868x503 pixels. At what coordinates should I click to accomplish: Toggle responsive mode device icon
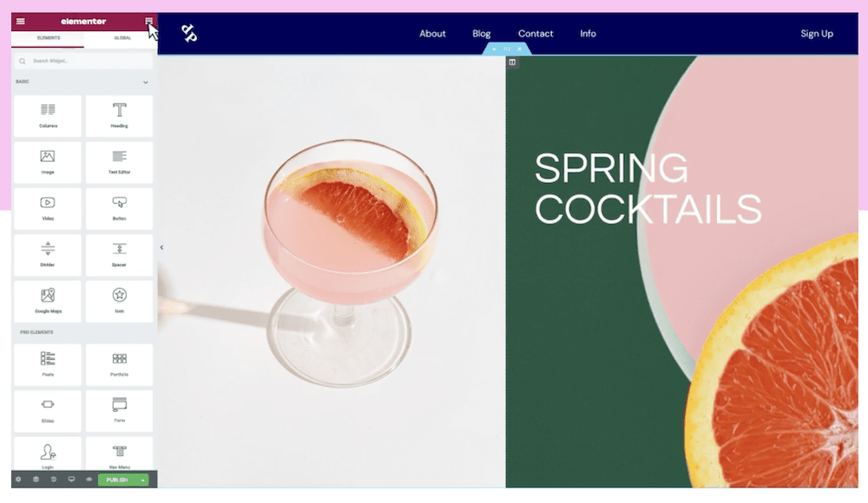tap(71, 480)
